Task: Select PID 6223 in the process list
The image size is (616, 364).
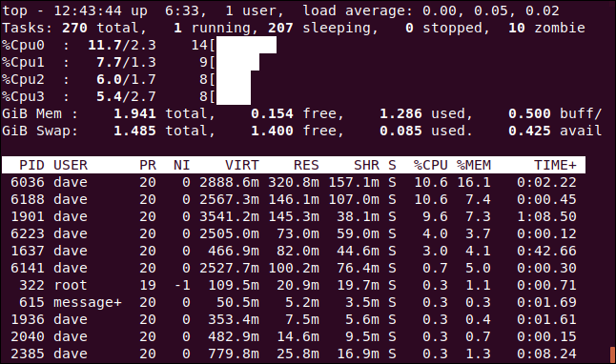Action: click(x=28, y=233)
